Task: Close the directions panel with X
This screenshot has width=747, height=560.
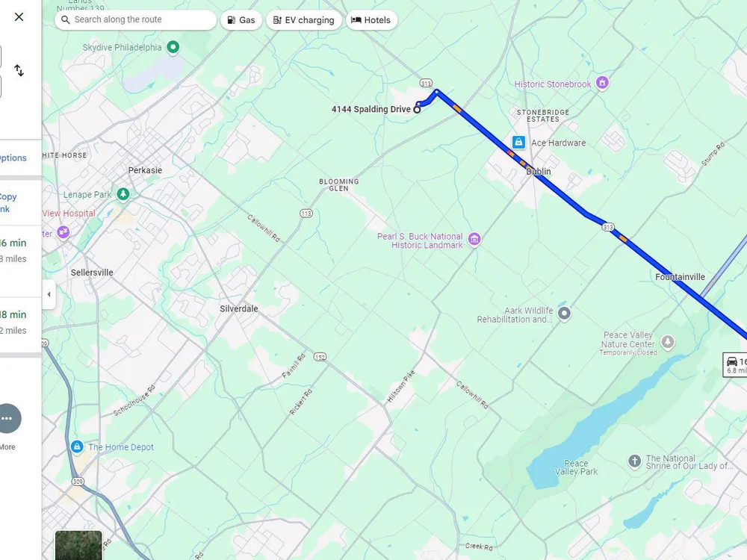Action: click(x=19, y=17)
